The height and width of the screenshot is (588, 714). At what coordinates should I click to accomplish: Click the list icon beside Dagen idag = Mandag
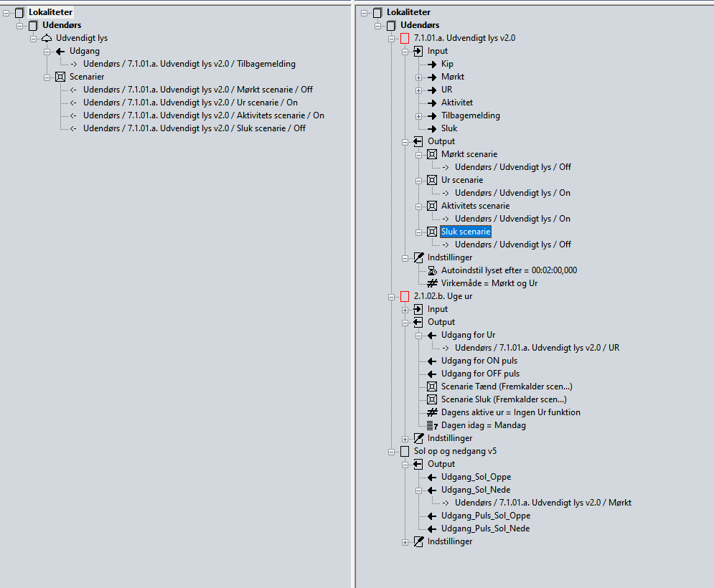coord(432,425)
